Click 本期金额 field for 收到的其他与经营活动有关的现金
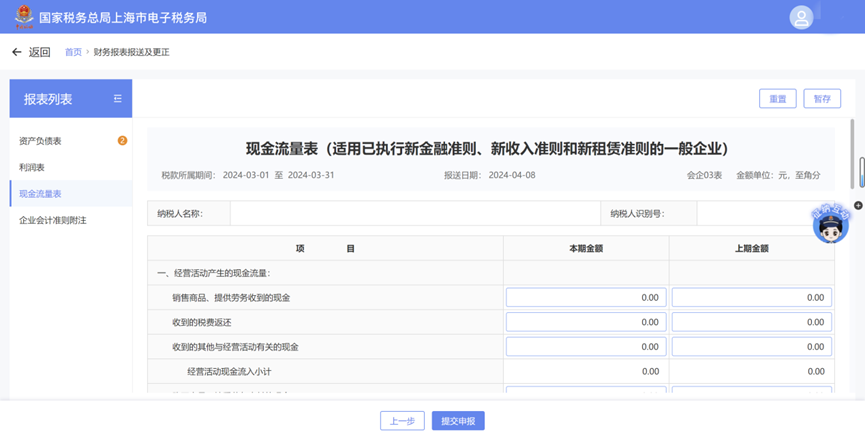 (x=586, y=346)
